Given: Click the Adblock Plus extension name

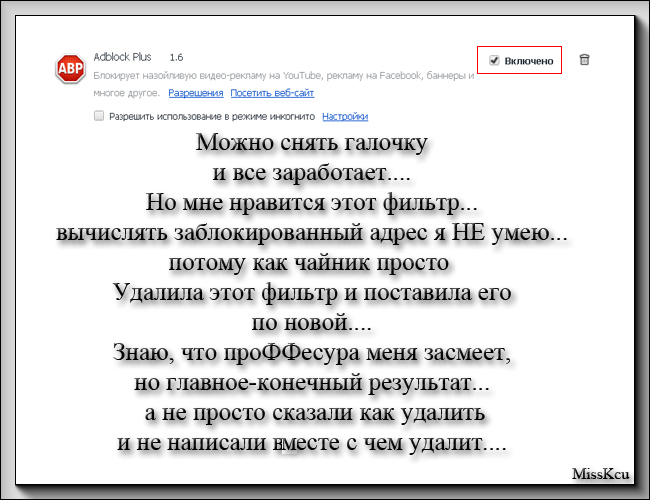Looking at the screenshot, I should click(122, 57).
